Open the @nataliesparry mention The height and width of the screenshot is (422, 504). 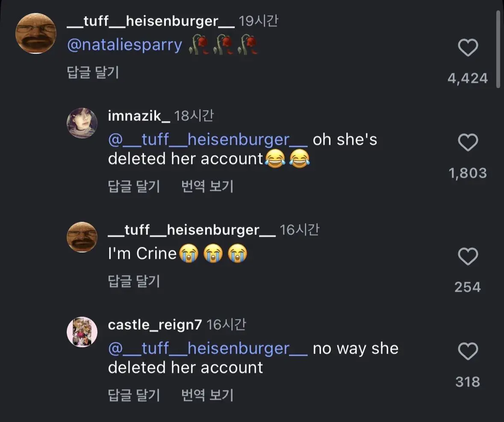coord(125,44)
